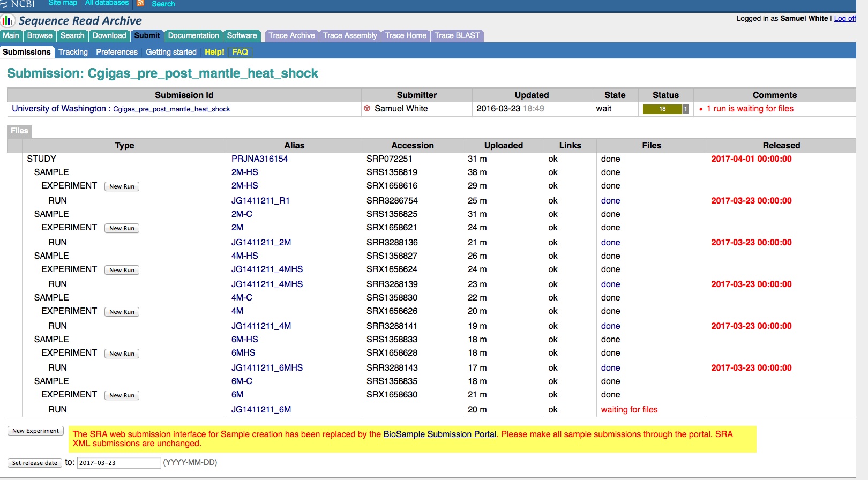Open University of Washington submission link
This screenshot has height=480, width=868.
59,109
